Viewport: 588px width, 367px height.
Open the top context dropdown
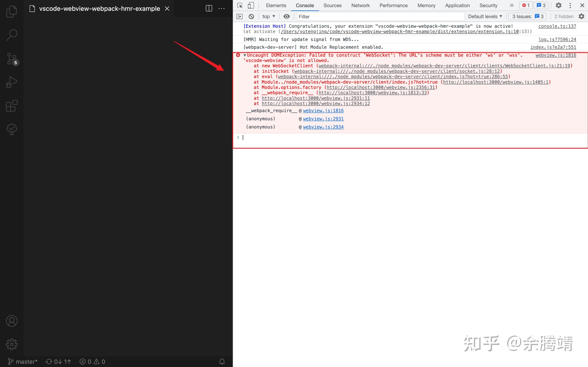[268, 17]
